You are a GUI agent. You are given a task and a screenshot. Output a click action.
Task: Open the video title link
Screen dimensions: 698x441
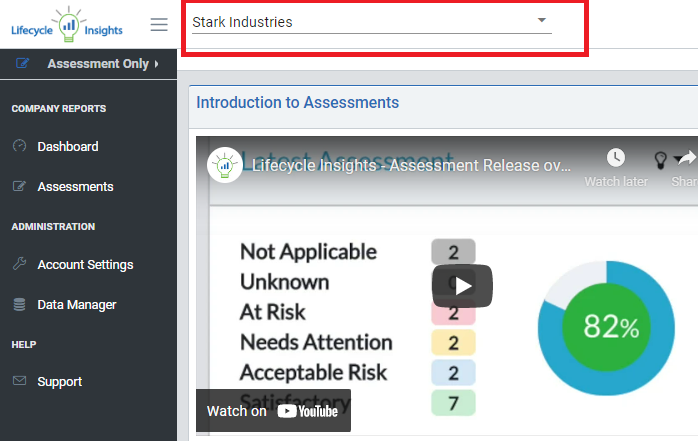click(411, 166)
